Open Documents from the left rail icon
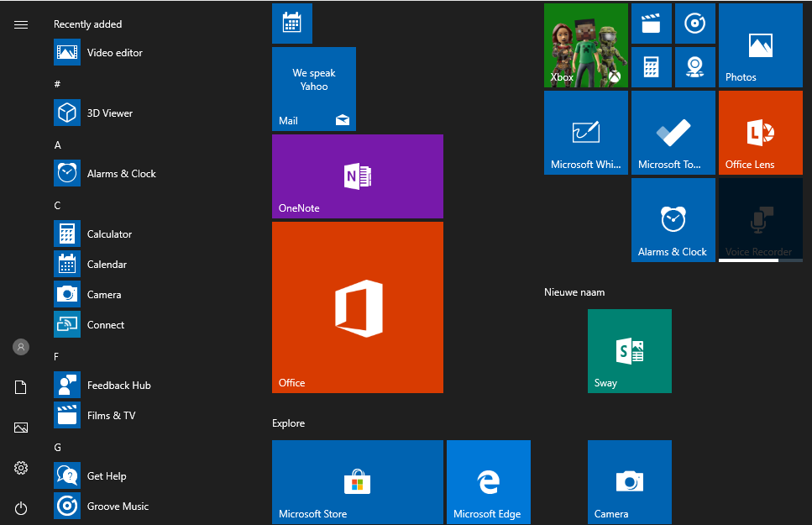This screenshot has height=525, width=812. 21,387
